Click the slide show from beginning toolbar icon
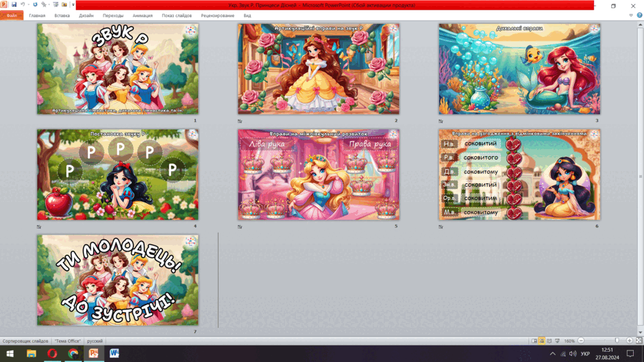 [55, 5]
